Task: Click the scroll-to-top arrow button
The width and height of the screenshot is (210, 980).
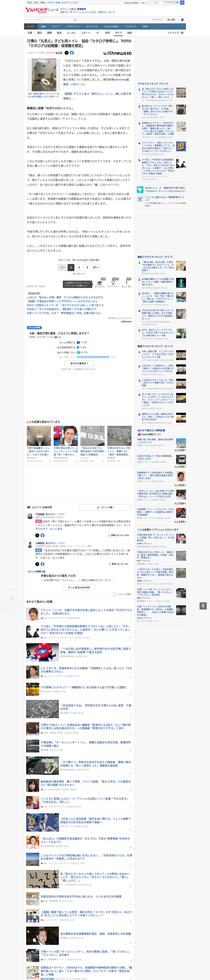Action: (x=203, y=606)
